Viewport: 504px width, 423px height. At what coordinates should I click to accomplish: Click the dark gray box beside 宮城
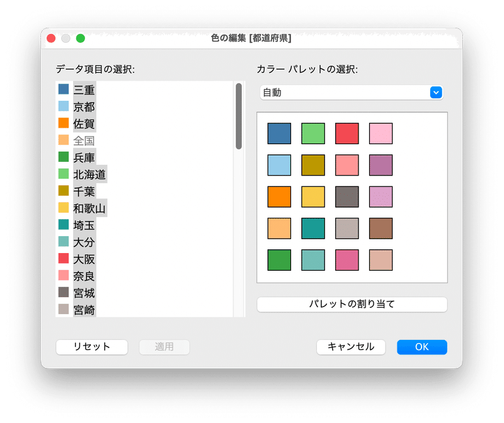coord(64,292)
